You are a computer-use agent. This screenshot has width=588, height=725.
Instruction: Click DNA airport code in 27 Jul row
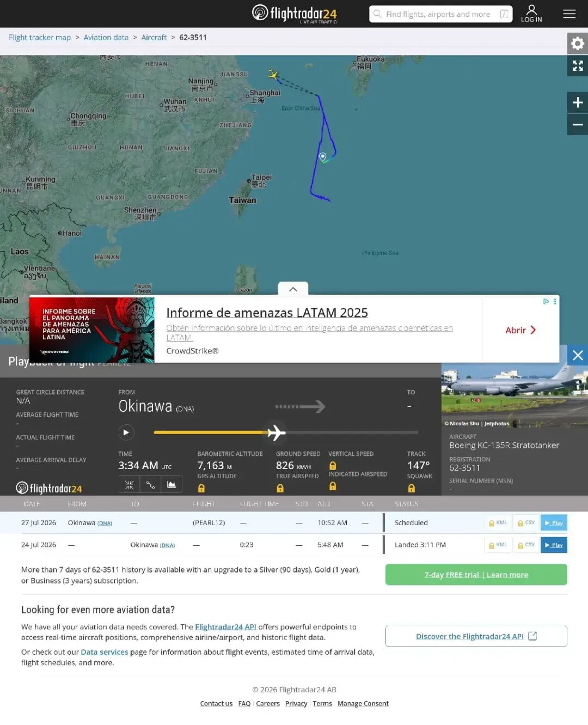click(105, 523)
